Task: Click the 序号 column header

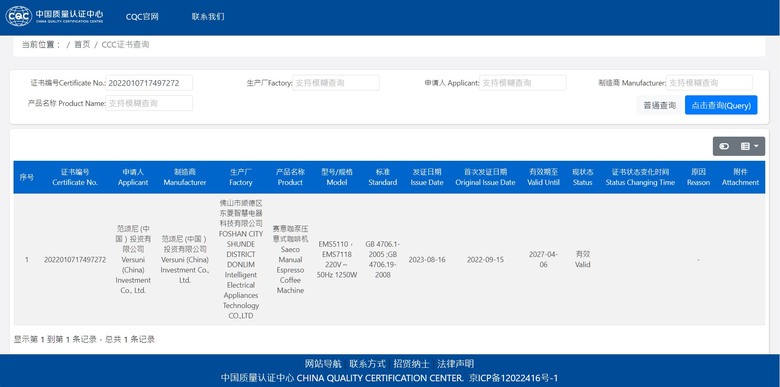Action: click(27, 177)
